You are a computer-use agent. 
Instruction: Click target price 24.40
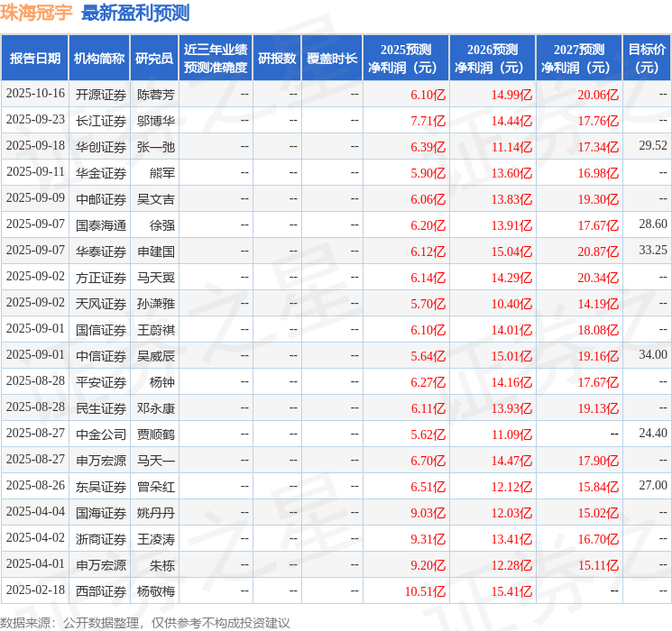[653, 433]
